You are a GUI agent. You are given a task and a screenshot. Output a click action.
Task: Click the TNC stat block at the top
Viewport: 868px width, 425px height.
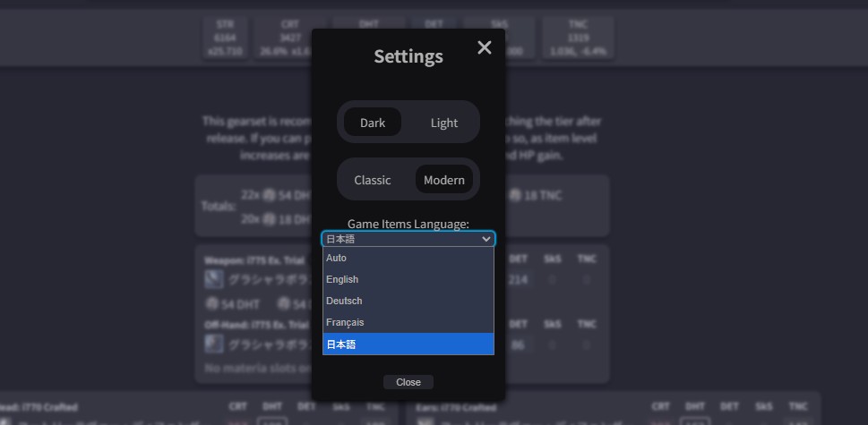579,38
